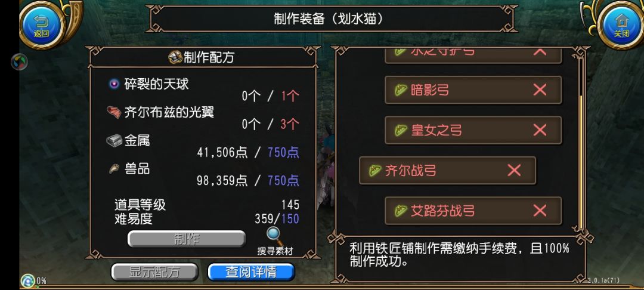Select the 碎裂的天球 orb material icon
This screenshot has height=290, width=644.
coord(114,85)
